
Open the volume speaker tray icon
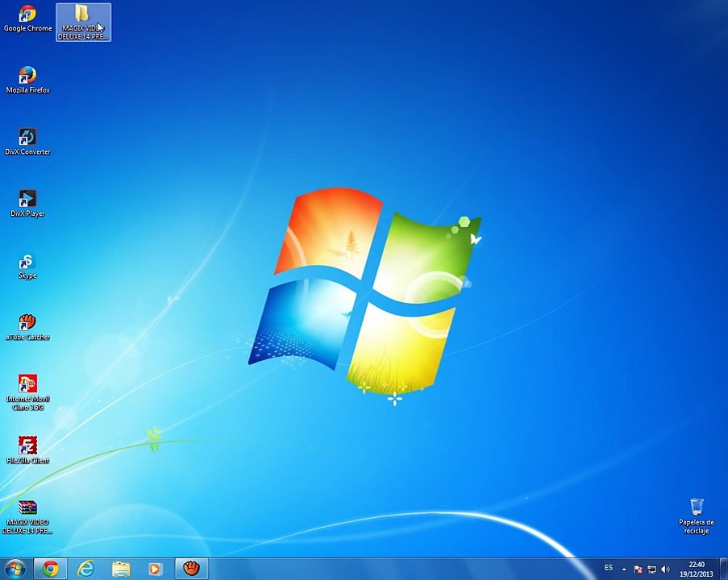point(665,570)
